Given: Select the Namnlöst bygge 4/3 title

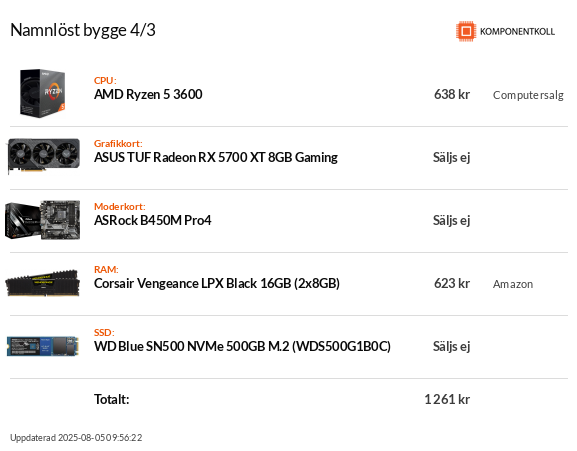Looking at the screenshot, I should (x=83, y=30).
